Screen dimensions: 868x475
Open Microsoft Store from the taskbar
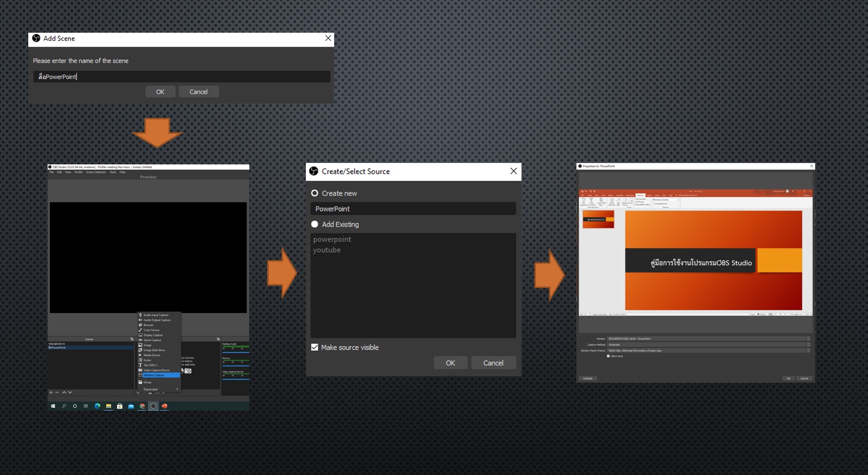click(x=119, y=406)
